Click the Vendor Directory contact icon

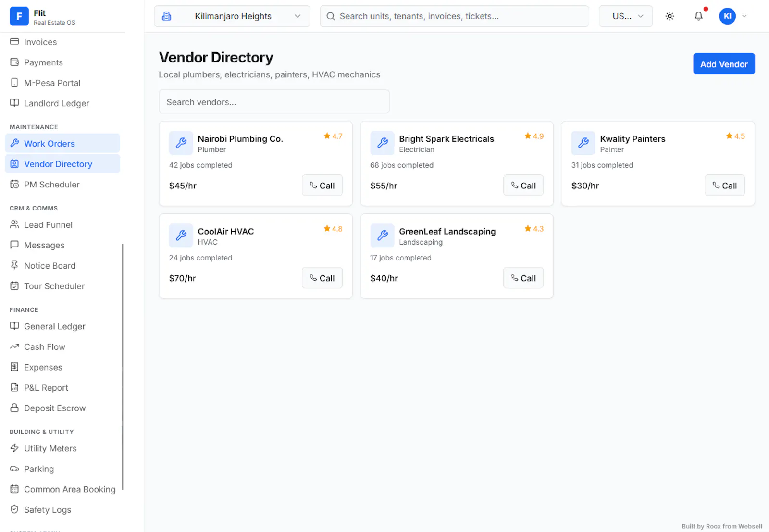point(14,164)
